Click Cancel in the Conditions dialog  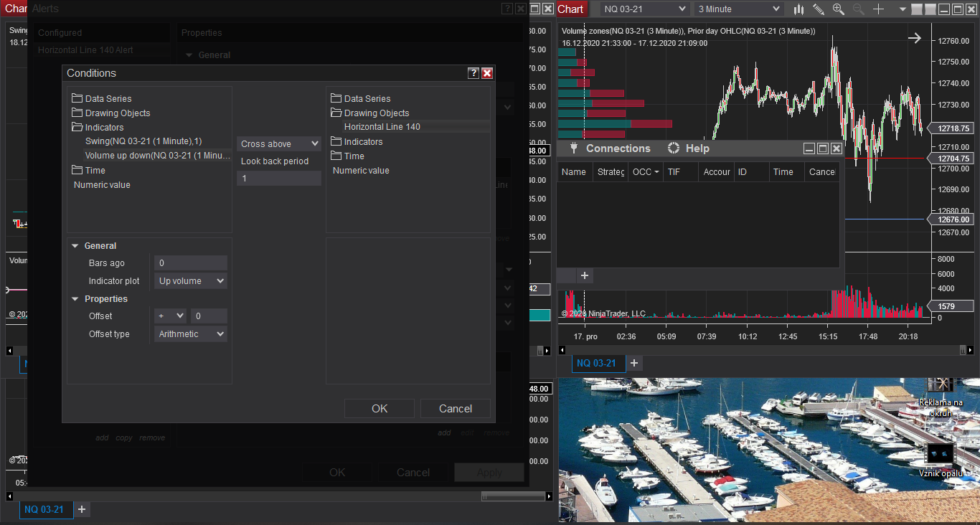tap(456, 409)
